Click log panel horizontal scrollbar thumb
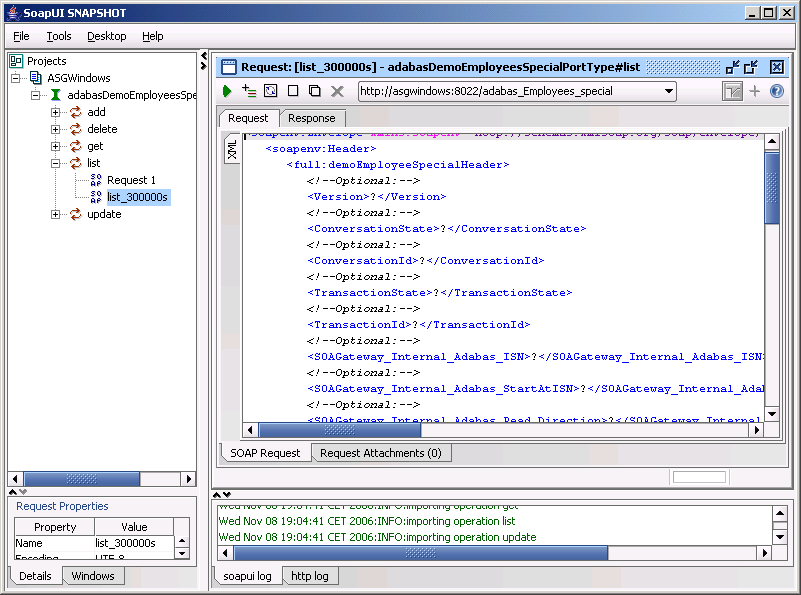The height and width of the screenshot is (595, 801). tap(421, 553)
